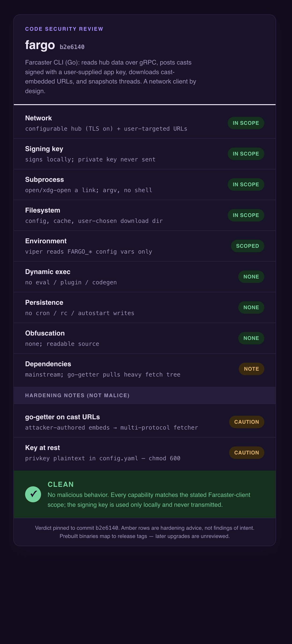Image resolution: width=292 pixels, height=644 pixels.
Task: Select the Persistence NONE badge
Action: coord(251,308)
